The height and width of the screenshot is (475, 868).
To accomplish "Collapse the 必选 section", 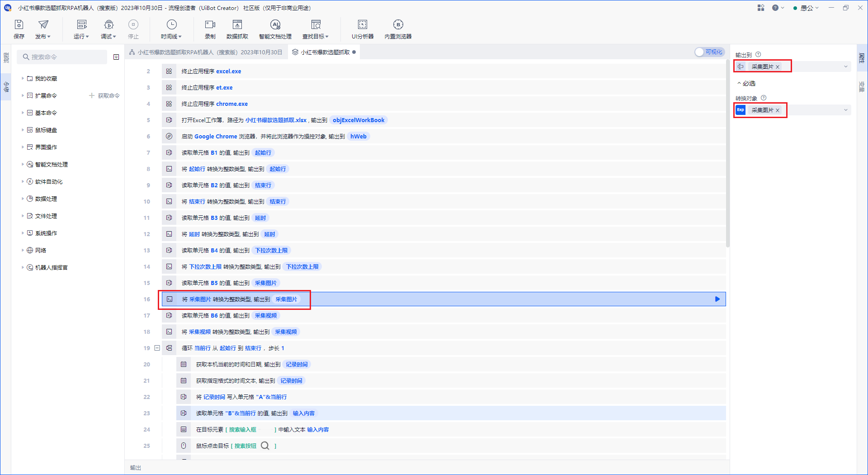I will (x=746, y=83).
